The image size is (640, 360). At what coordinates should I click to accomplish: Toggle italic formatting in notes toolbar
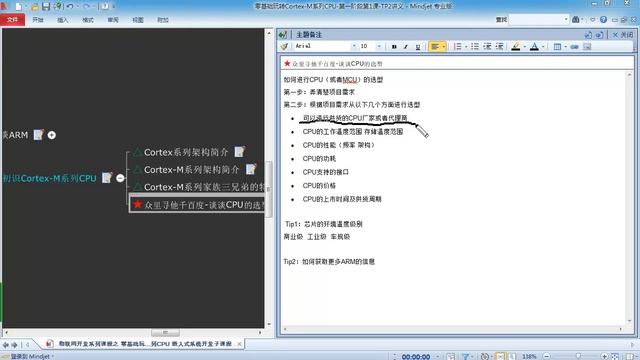[x=406, y=47]
